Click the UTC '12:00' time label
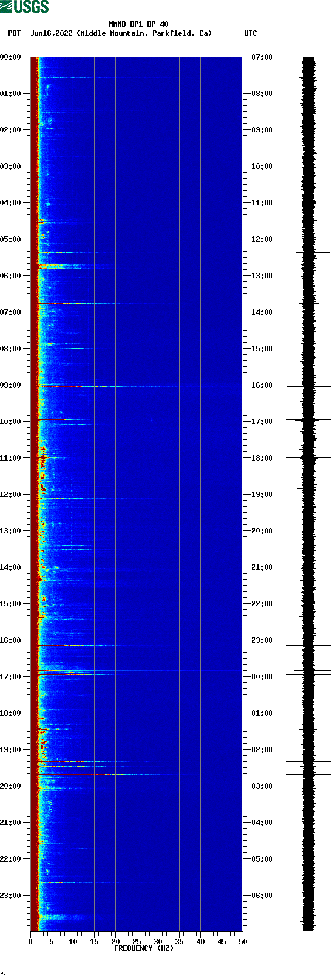 tap(262, 239)
